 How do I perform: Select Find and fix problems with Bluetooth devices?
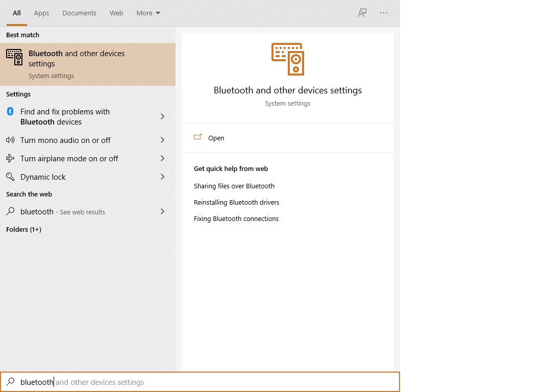tap(88, 116)
